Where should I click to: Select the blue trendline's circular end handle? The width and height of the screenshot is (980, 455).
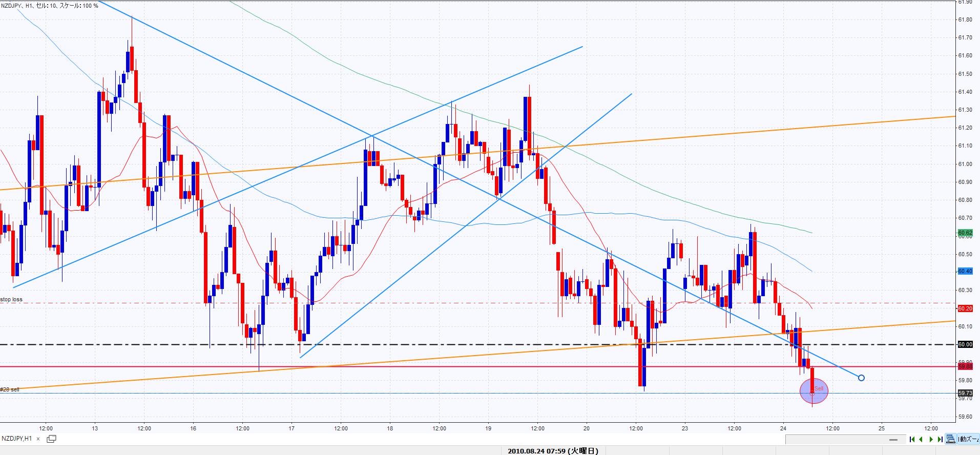861,378
